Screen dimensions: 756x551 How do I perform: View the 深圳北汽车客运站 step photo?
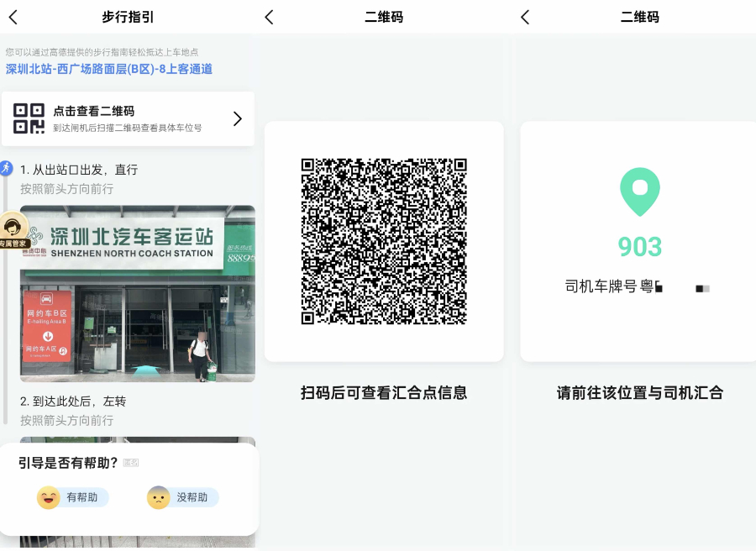137,294
